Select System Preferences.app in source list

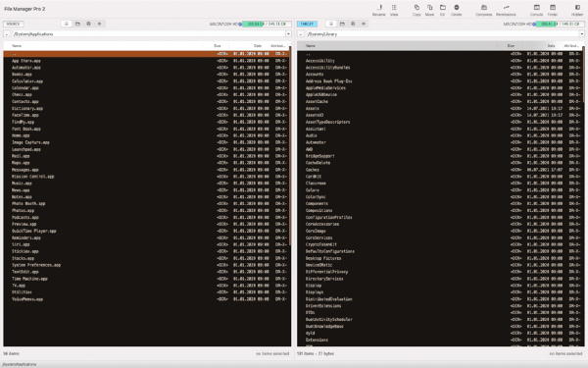[146, 265]
